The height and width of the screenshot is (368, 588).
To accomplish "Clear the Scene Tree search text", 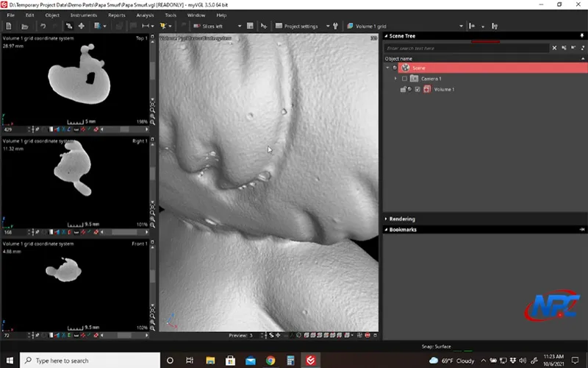I will pyautogui.click(x=554, y=48).
